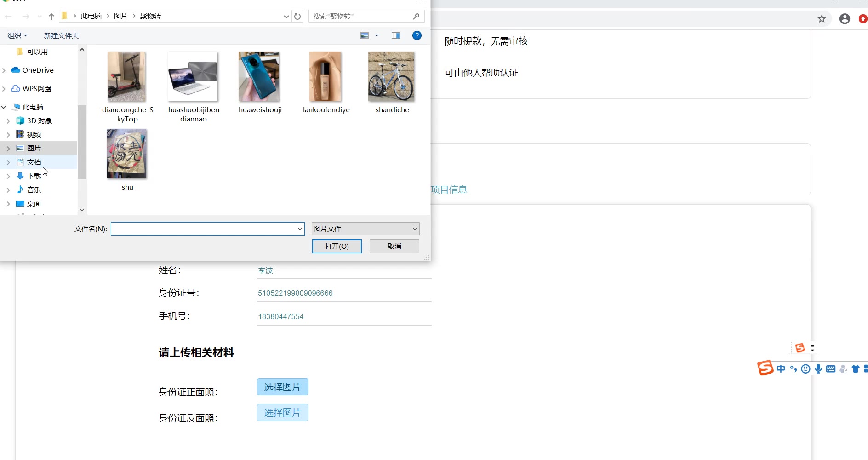Click the small Sogou icon above the toolbar
This screenshot has height=460, width=868.
click(800, 348)
